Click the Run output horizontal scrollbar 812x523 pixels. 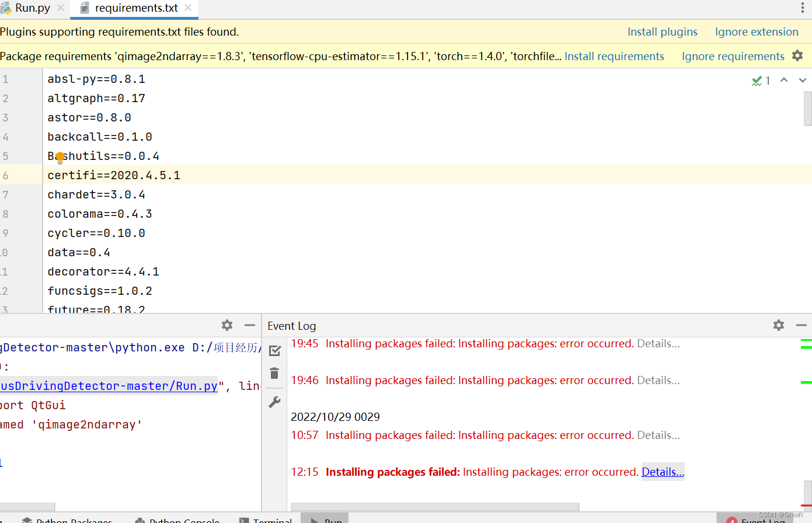coord(27,507)
